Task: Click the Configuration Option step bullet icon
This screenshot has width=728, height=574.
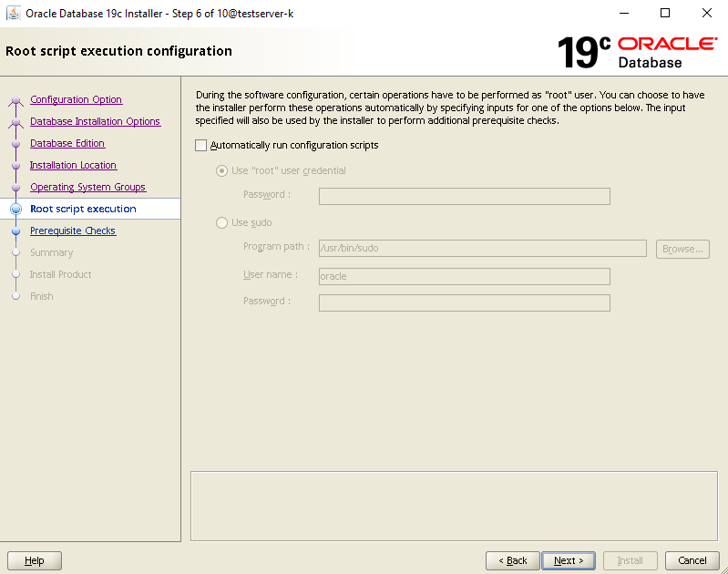Action: point(15,100)
